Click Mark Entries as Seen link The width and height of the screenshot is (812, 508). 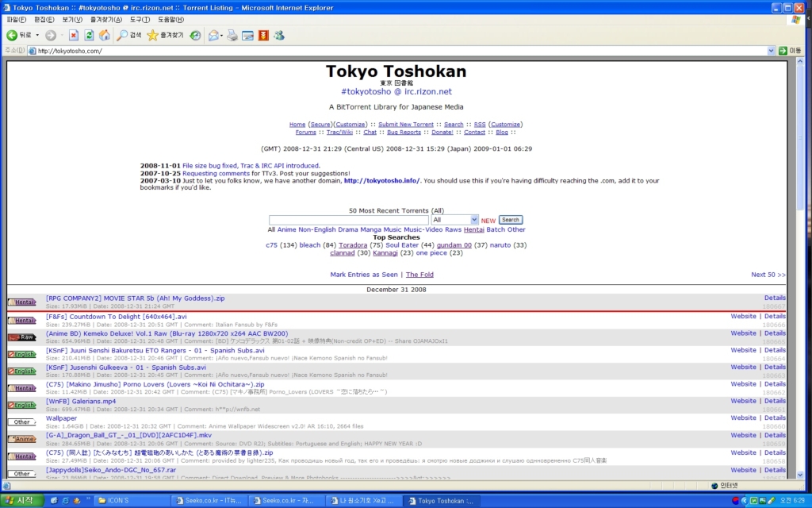coord(364,275)
